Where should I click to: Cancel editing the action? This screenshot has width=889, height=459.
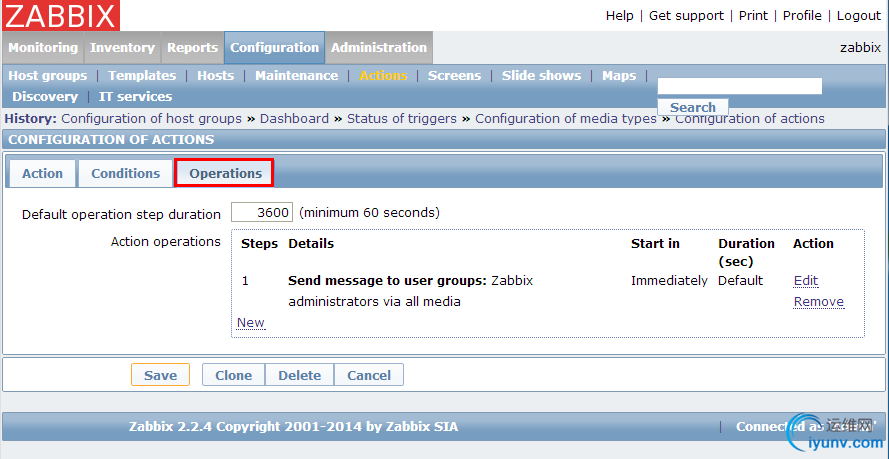point(369,375)
